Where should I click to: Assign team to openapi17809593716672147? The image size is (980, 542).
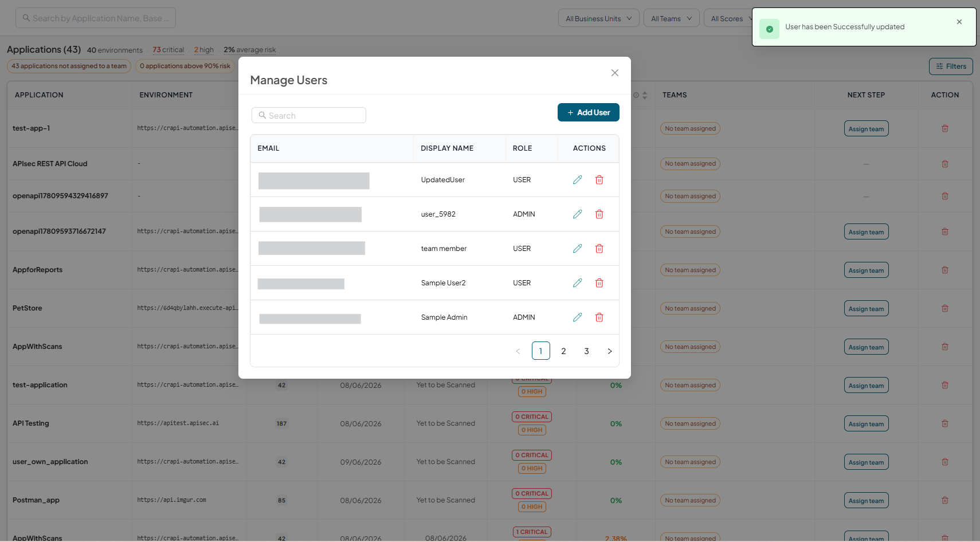point(866,231)
